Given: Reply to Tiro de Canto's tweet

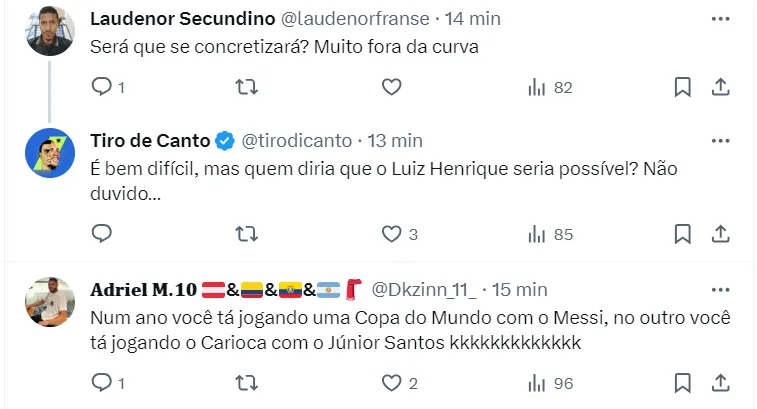Looking at the screenshot, I should click(101, 234).
